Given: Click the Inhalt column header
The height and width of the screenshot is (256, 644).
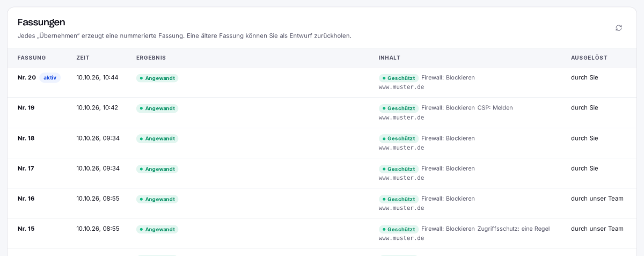Looking at the screenshot, I should point(390,57).
